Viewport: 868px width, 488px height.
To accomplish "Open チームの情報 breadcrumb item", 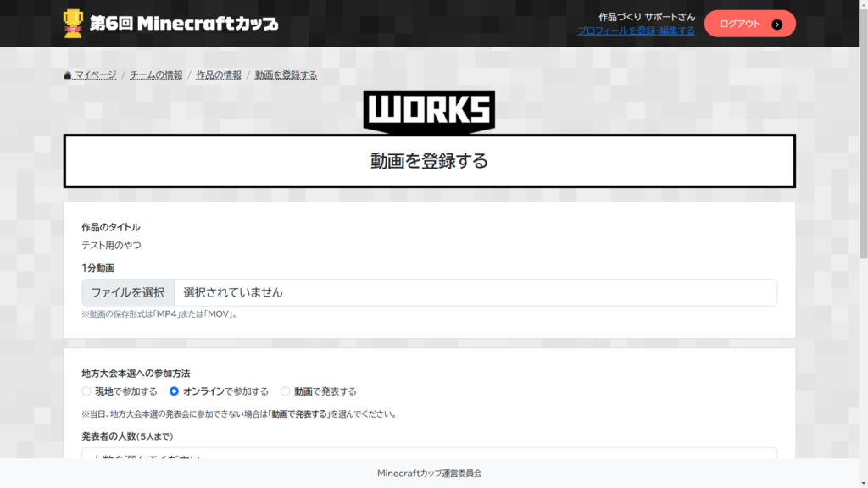I will [x=156, y=75].
